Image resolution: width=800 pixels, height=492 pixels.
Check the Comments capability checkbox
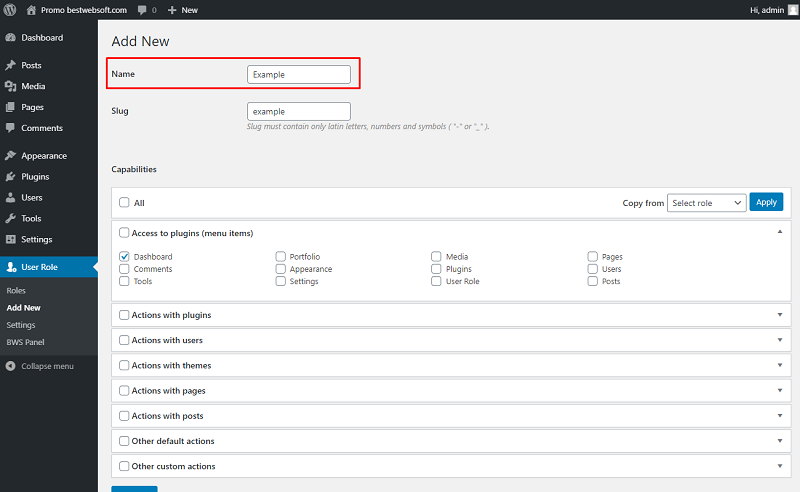pos(124,268)
